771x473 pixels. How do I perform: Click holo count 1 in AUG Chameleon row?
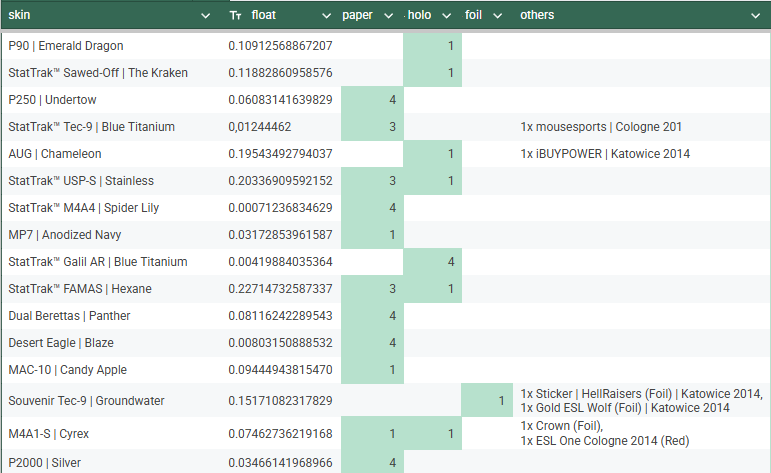click(x=433, y=154)
